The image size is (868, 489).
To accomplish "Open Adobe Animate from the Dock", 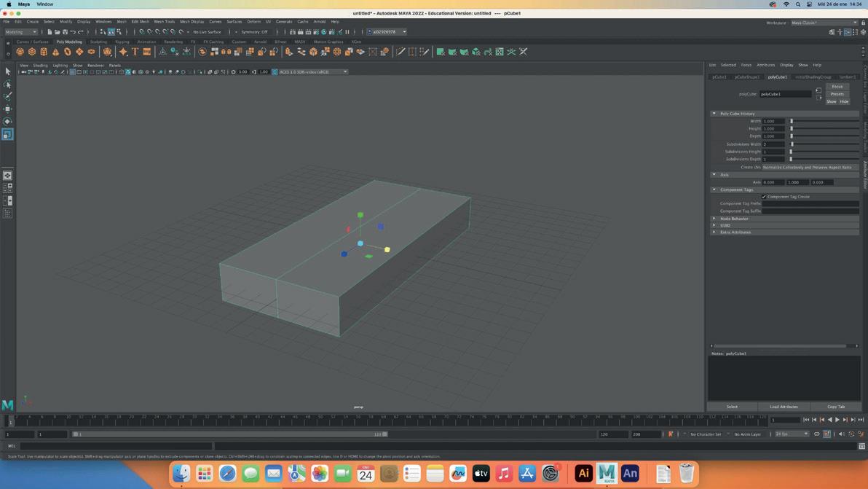I will point(630,473).
